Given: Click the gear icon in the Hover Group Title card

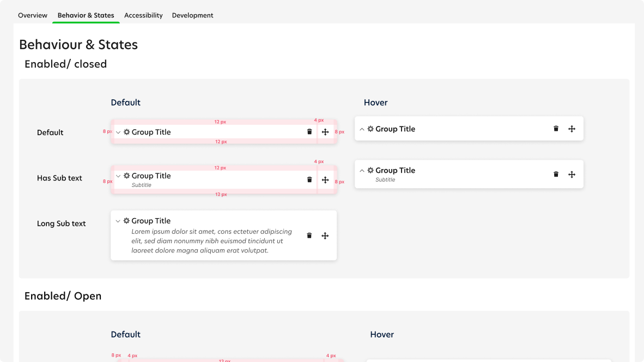Looking at the screenshot, I should tap(370, 129).
